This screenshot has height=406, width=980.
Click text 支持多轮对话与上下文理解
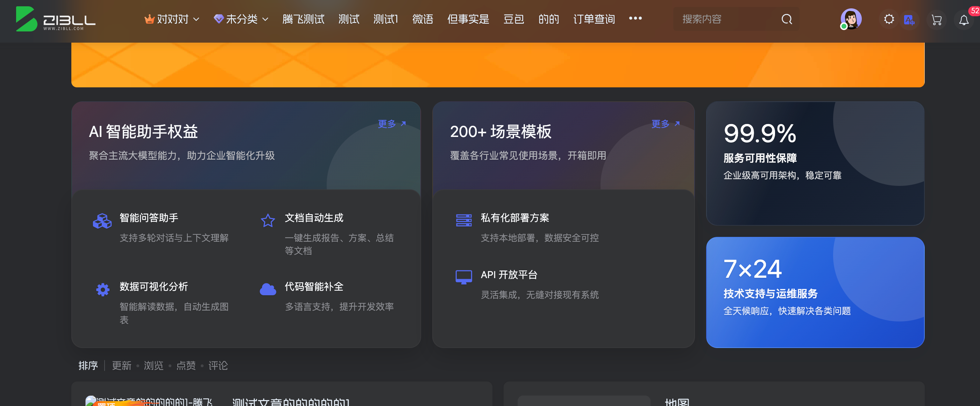(x=174, y=238)
